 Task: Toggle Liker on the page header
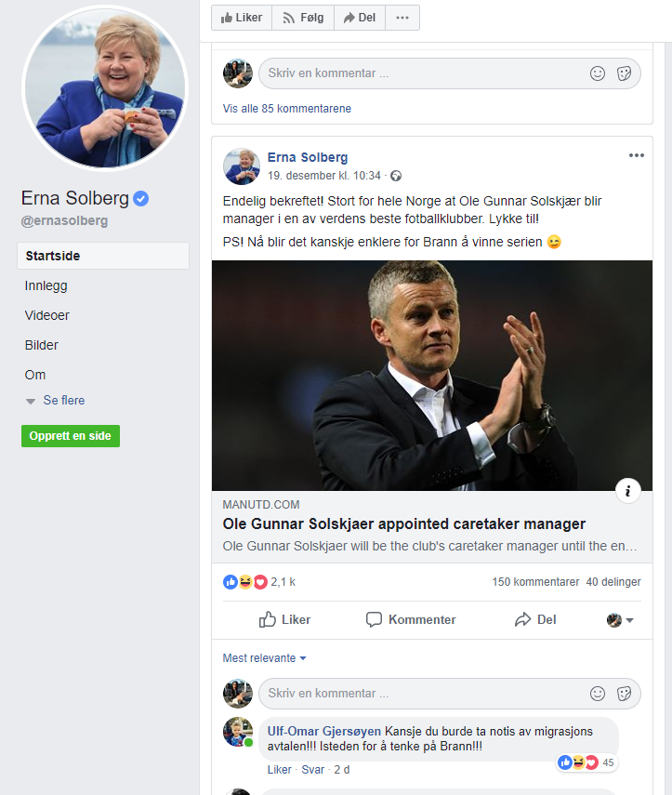point(242,18)
